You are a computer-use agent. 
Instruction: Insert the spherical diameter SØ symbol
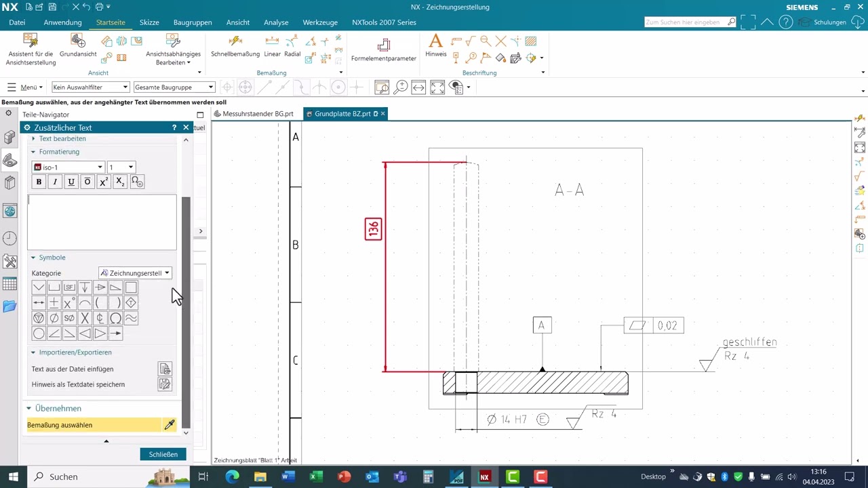click(69, 318)
